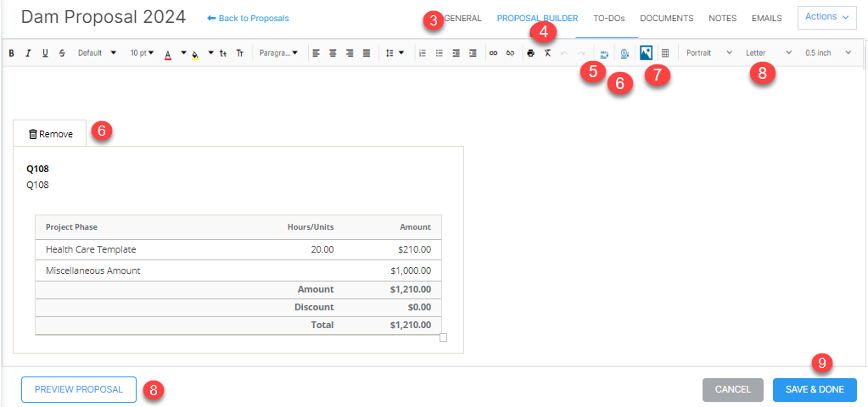Screen dimensions: 868x407
Task: Click the bold Q108 heading
Action: point(37,170)
